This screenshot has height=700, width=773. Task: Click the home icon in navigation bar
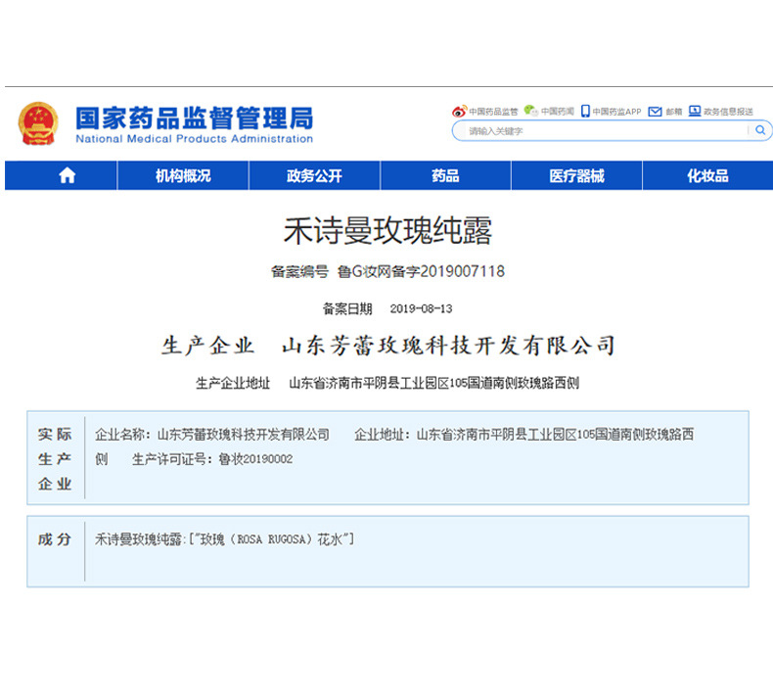click(68, 175)
